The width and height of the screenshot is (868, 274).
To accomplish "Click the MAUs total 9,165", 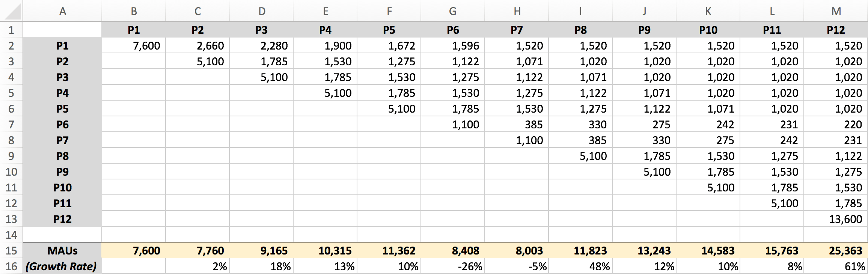I will [x=261, y=250].
